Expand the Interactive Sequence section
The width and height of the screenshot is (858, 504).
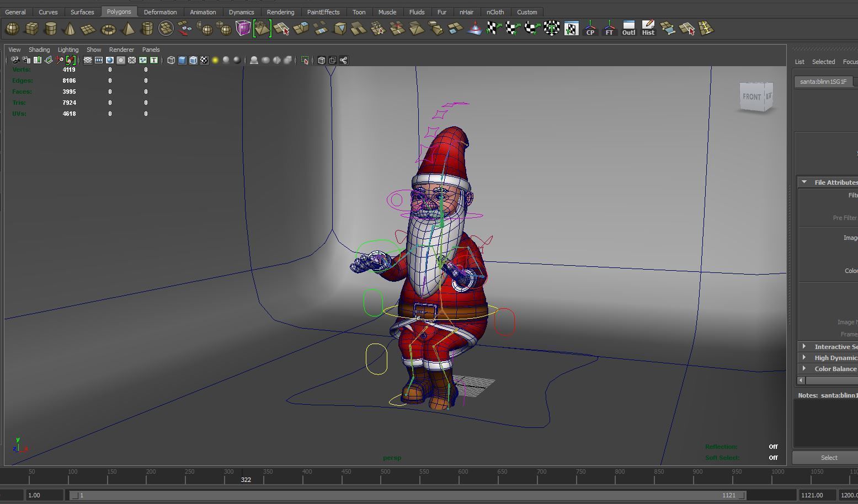coord(804,346)
